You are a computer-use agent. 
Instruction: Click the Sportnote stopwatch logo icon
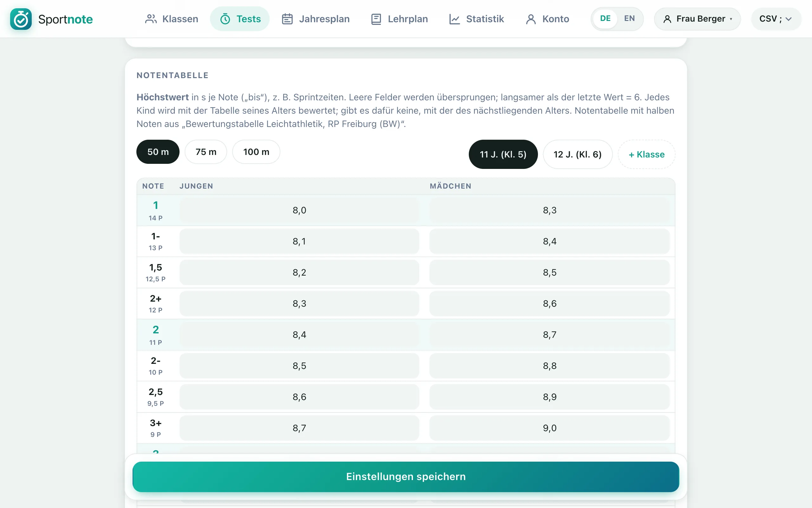click(21, 19)
